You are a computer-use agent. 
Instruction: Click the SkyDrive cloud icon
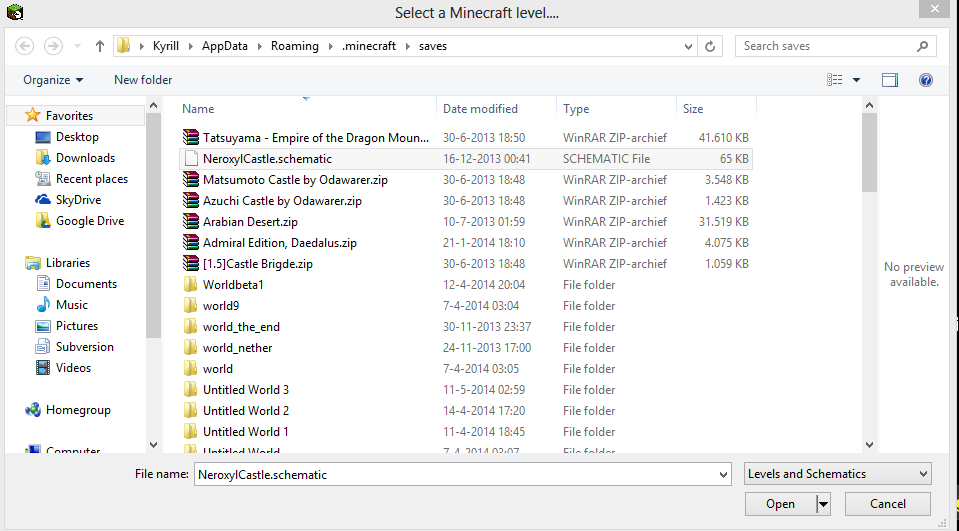coord(43,200)
